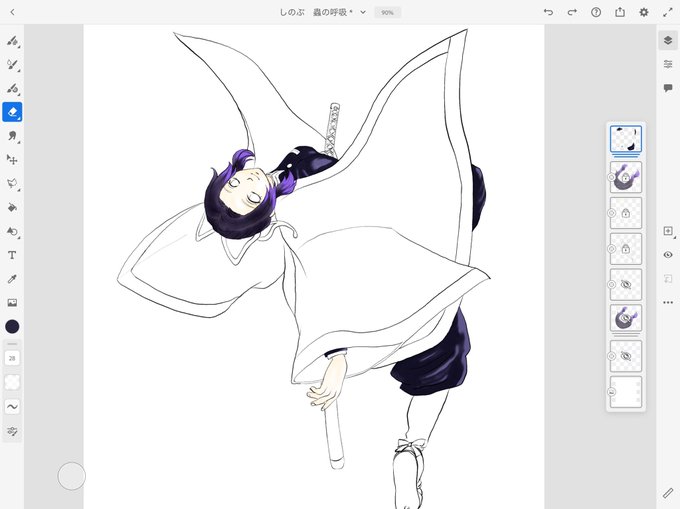Open the Share export menu
This screenshot has height=509, width=680.
click(620, 12)
